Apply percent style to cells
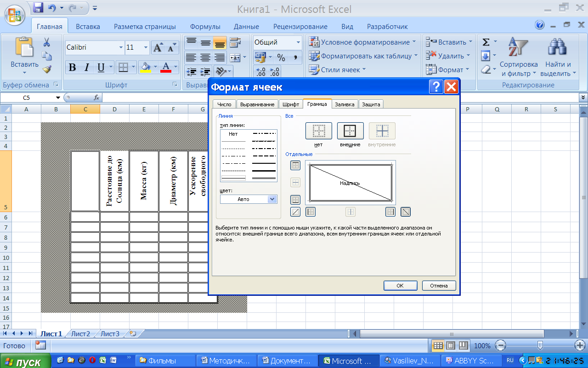Image resolution: width=588 pixels, height=368 pixels. point(281,57)
